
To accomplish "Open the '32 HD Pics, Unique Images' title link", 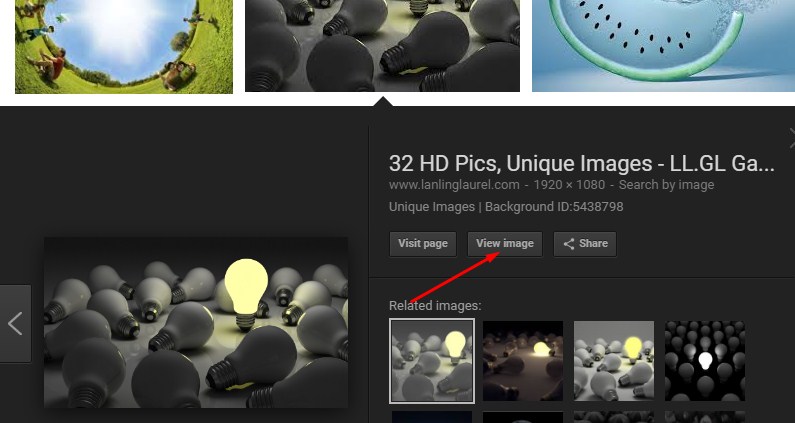I will coord(582,163).
